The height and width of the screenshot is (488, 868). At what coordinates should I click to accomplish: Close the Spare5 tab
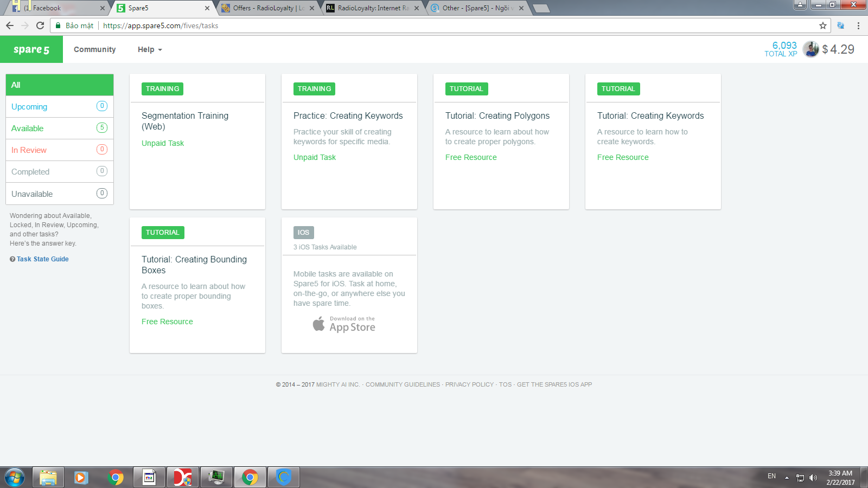[207, 8]
